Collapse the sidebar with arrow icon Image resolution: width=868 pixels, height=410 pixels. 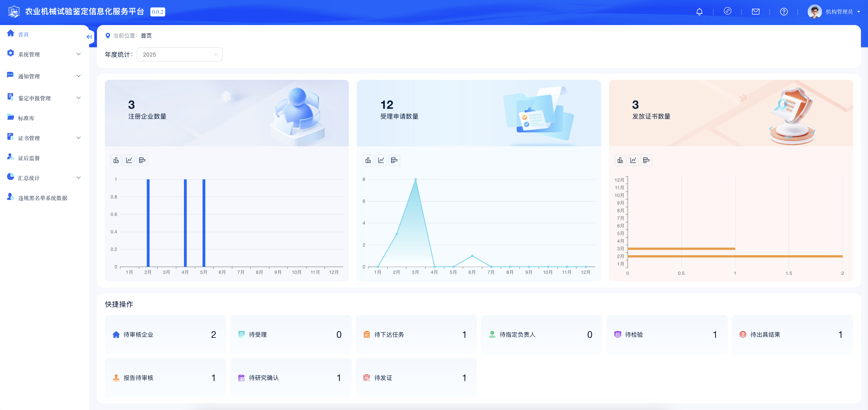89,37
